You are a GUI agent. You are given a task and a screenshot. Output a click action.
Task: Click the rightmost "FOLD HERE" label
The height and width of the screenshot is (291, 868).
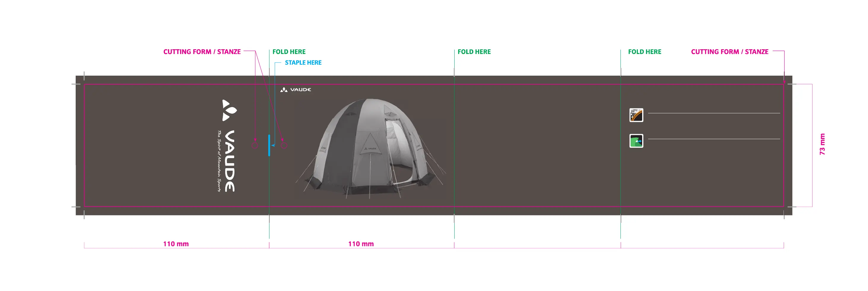tap(644, 52)
